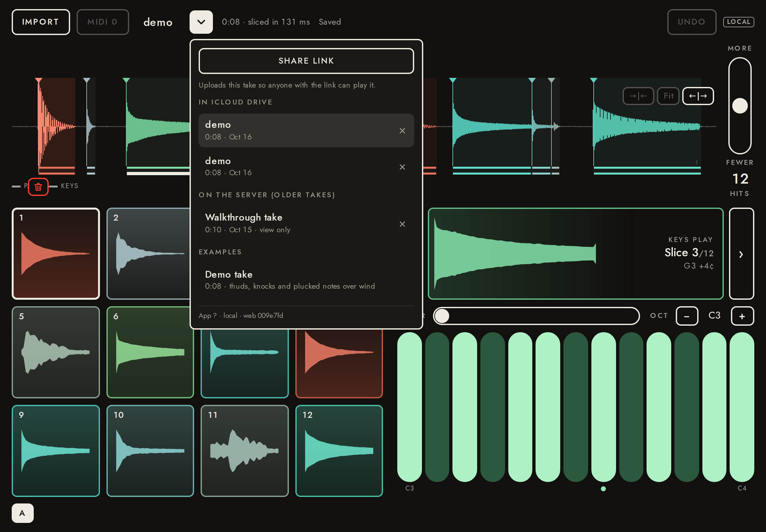
Task: Play the C4 key on keyboard
Action: click(x=742, y=407)
